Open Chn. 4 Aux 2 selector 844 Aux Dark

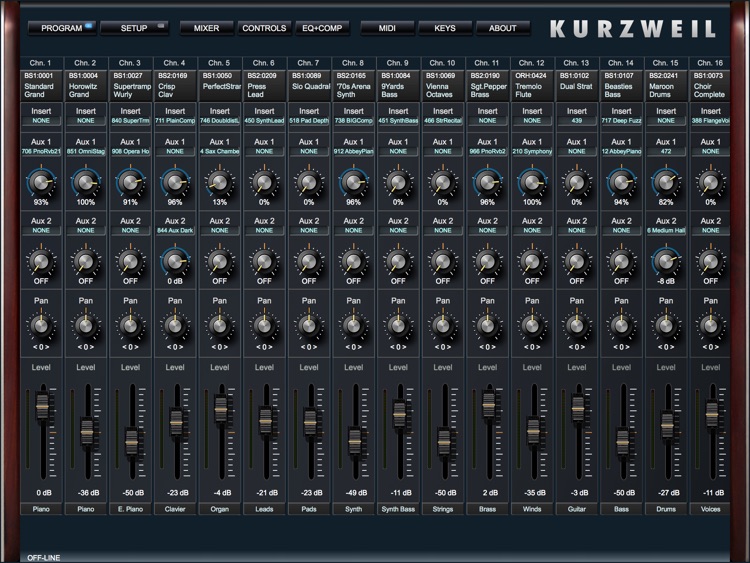[175, 230]
